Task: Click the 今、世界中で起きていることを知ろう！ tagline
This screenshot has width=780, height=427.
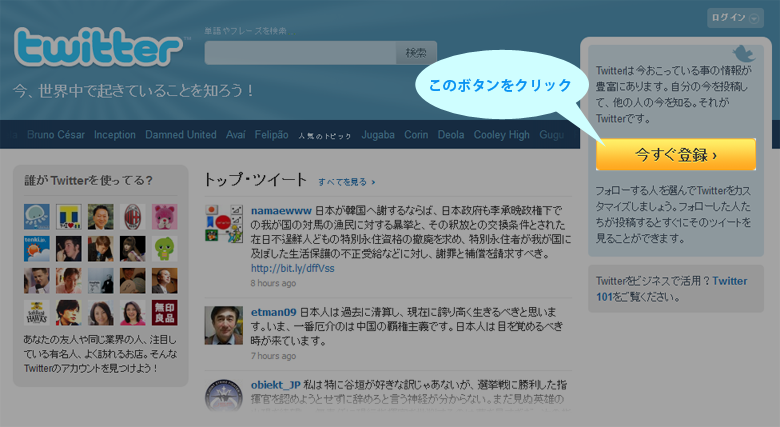Action: [134, 91]
